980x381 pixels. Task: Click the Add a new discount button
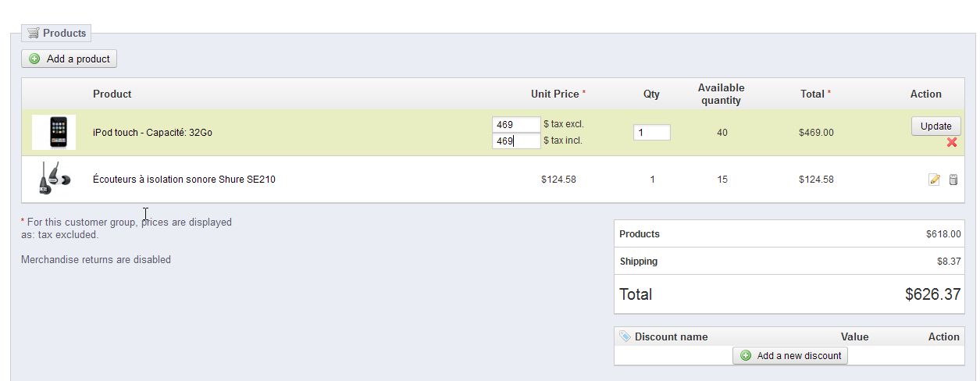point(790,355)
